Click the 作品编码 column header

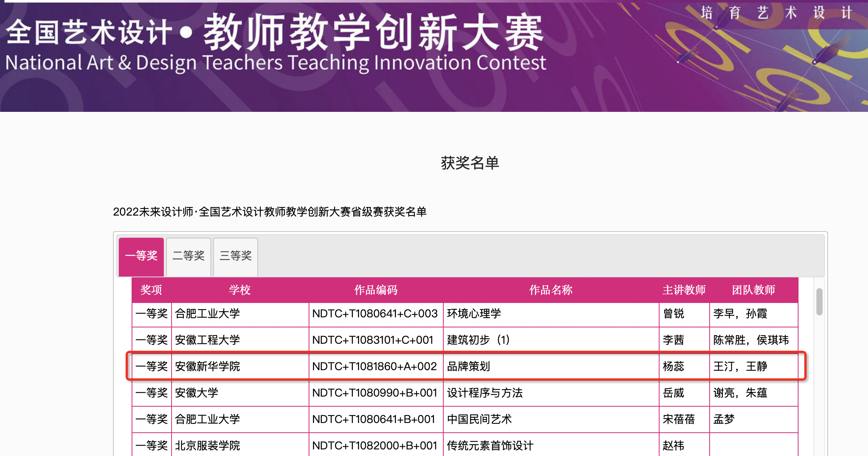pos(376,290)
